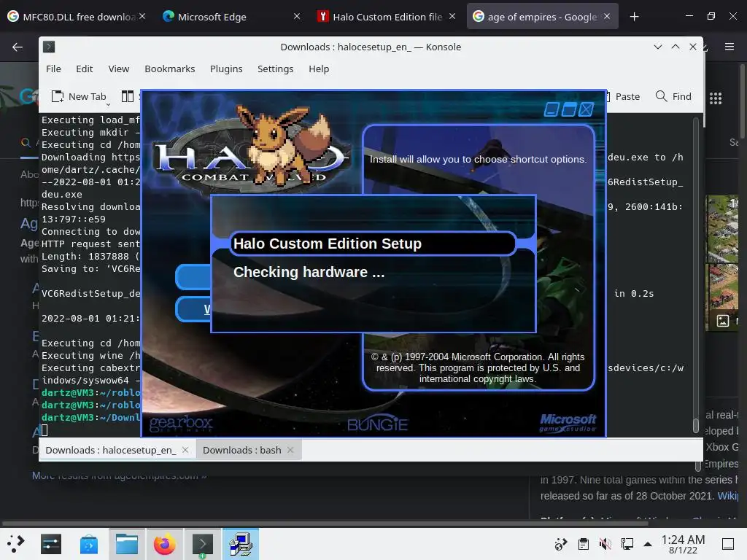Close the age of empires Google tab
747x560 pixels.
coord(607,16)
